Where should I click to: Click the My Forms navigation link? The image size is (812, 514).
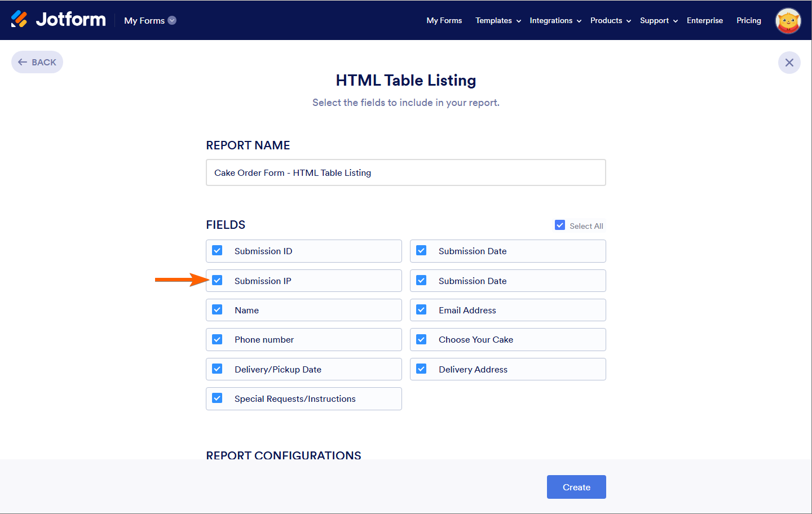click(444, 20)
